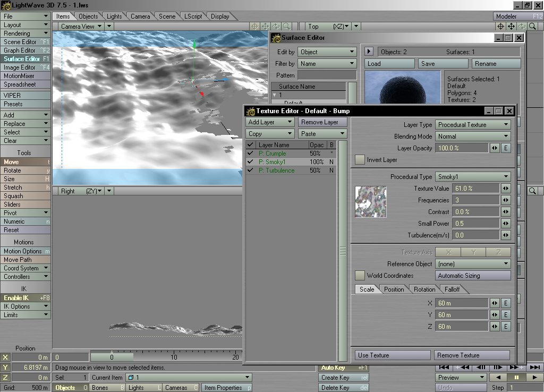Click the Camera View move (pan) icon
The height and width of the screenshot is (392, 544).
(266, 27)
